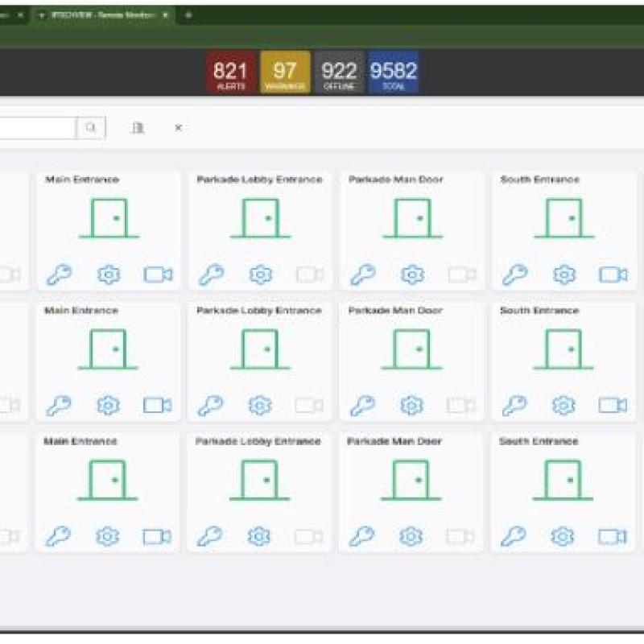Open middle-row Parkade Lobby Entrance gear settings
The height and width of the screenshot is (644, 644).
tap(260, 406)
